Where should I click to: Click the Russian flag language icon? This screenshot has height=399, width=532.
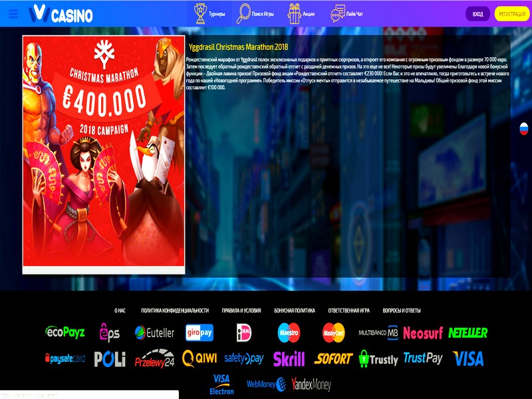(524, 128)
